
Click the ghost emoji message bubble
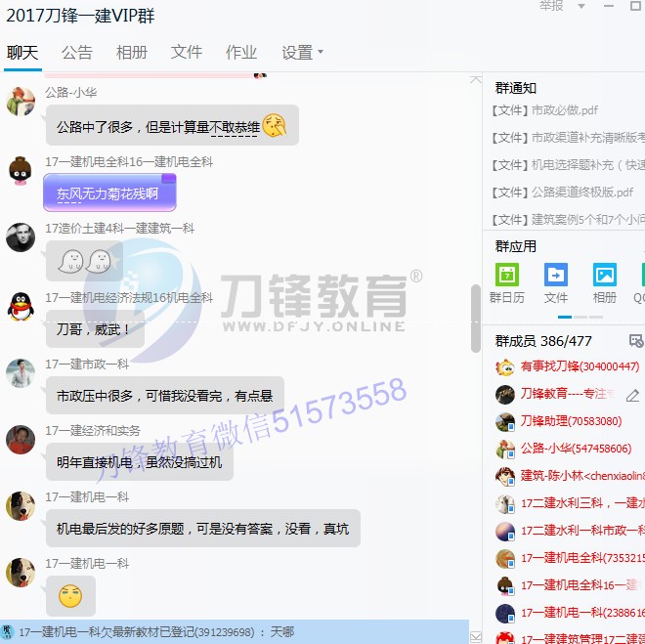click(x=84, y=261)
